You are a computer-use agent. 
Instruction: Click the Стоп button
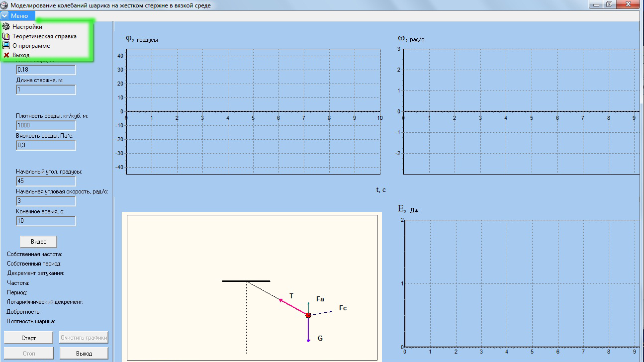coord(29,354)
